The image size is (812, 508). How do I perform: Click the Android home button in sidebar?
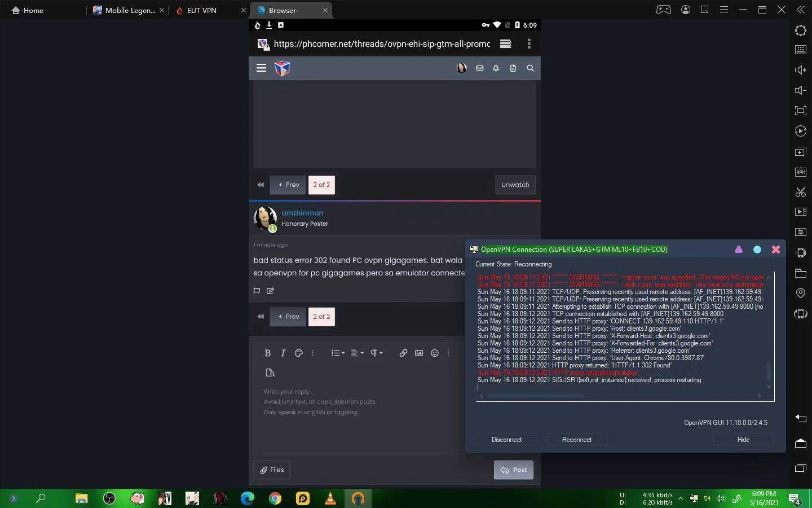pyautogui.click(x=801, y=443)
